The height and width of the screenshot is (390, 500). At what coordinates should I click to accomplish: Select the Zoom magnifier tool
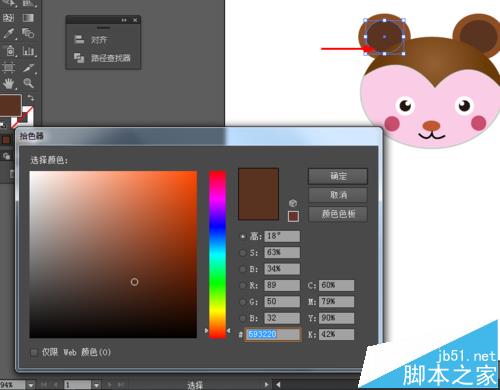(x=28, y=83)
